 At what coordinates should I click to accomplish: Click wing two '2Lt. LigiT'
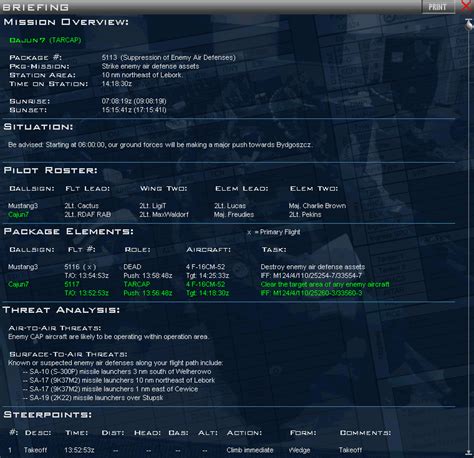[x=153, y=206]
